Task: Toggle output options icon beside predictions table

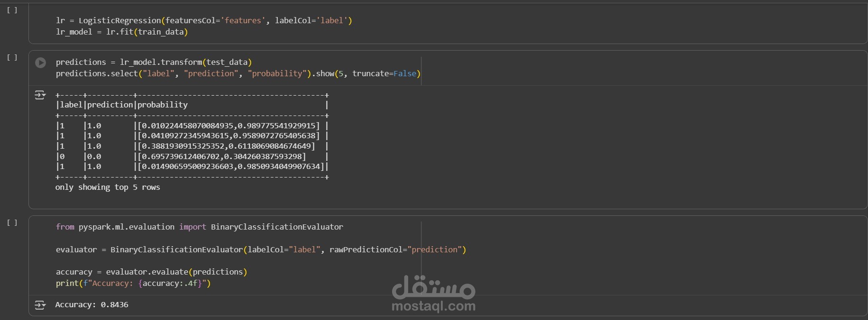Action: click(40, 95)
